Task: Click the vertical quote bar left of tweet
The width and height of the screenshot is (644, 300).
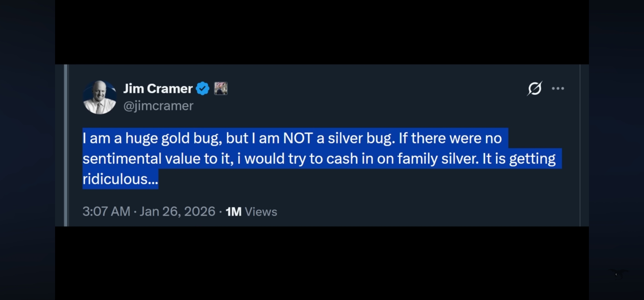Action: 66,145
